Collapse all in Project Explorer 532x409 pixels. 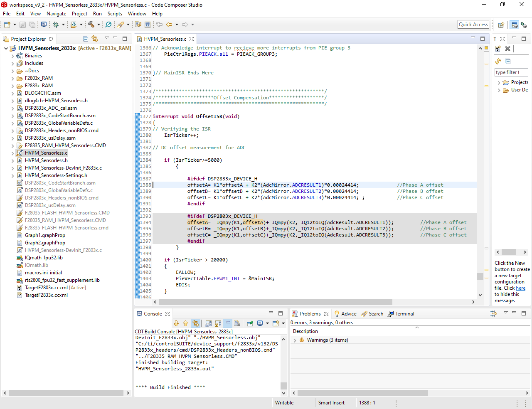[x=85, y=39]
